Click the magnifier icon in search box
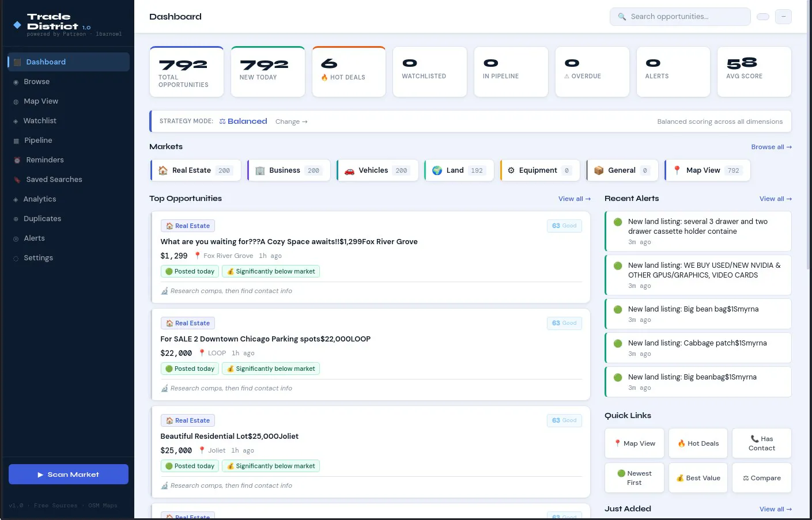This screenshot has width=812, height=520. pyautogui.click(x=622, y=17)
